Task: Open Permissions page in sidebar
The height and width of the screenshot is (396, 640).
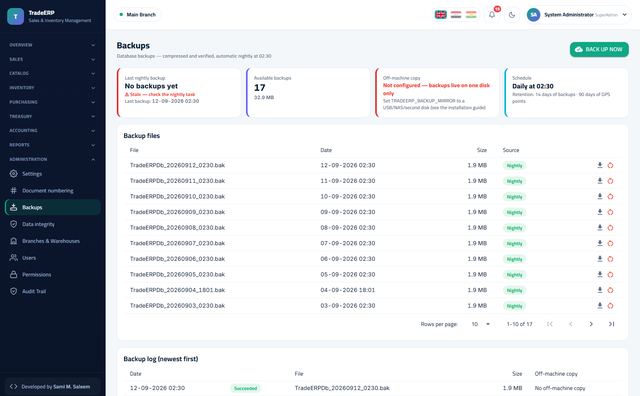Action: pyautogui.click(x=52, y=274)
